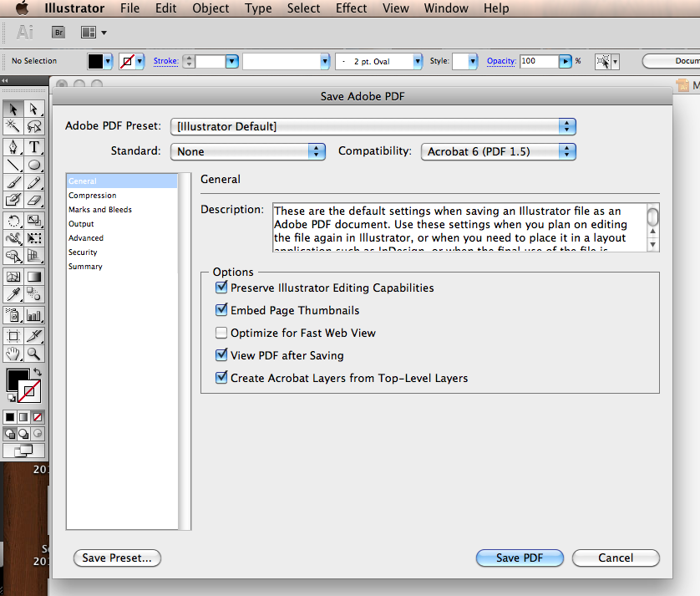Open the arrange documents dropdown
The height and width of the screenshot is (596, 700).
pyautogui.click(x=94, y=33)
